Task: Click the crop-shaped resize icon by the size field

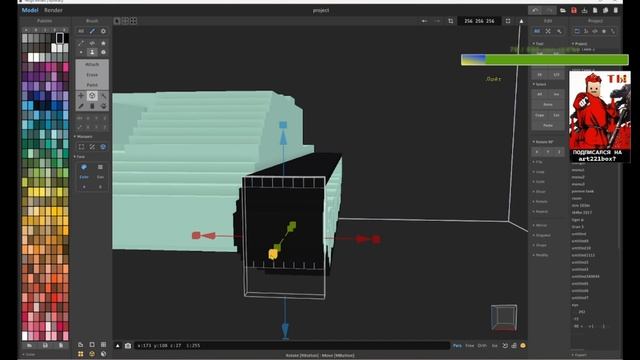Action: click(451, 21)
